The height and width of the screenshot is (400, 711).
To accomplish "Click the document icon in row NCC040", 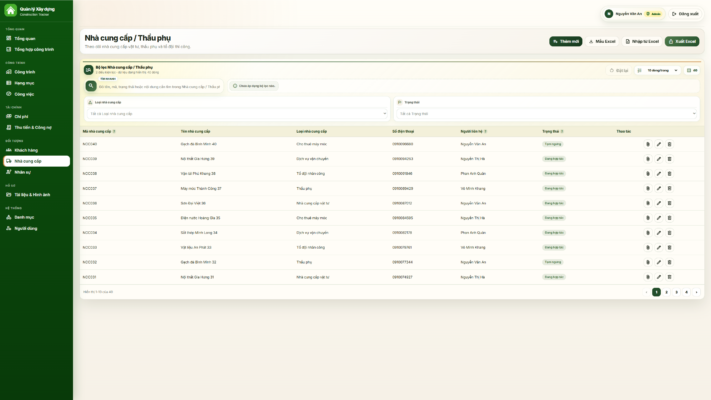I will pos(648,144).
